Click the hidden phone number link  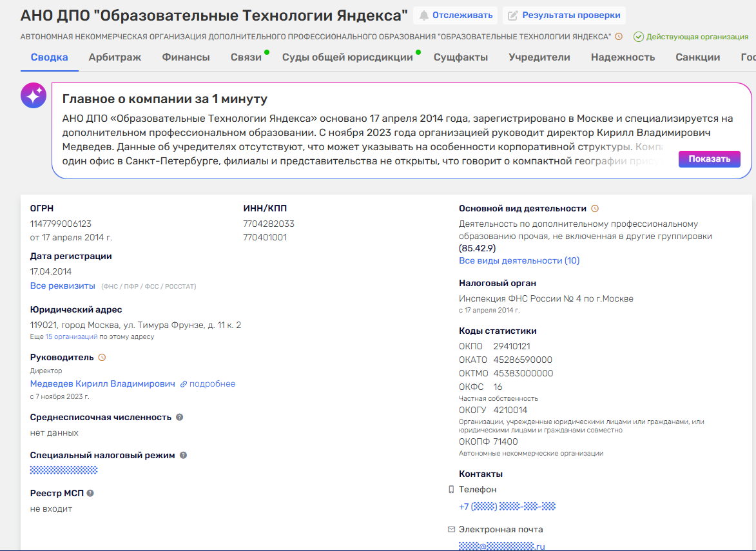(507, 507)
